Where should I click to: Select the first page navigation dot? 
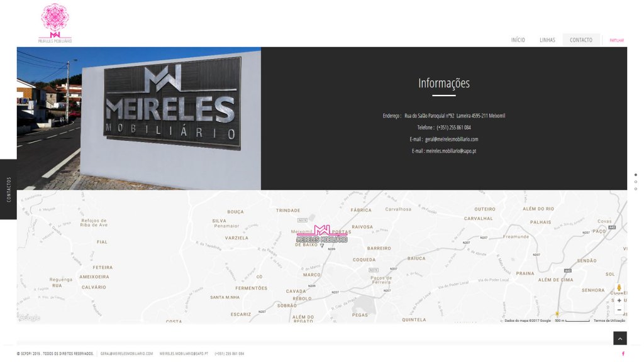635,175
